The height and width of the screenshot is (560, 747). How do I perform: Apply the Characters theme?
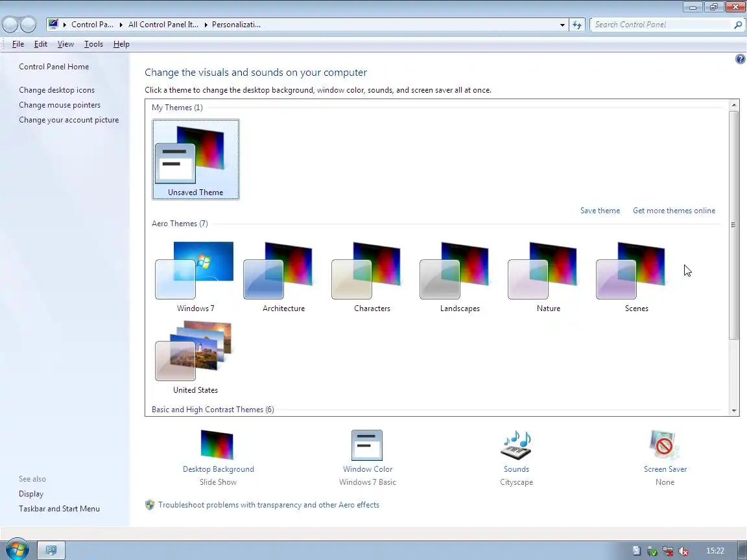pos(372,277)
